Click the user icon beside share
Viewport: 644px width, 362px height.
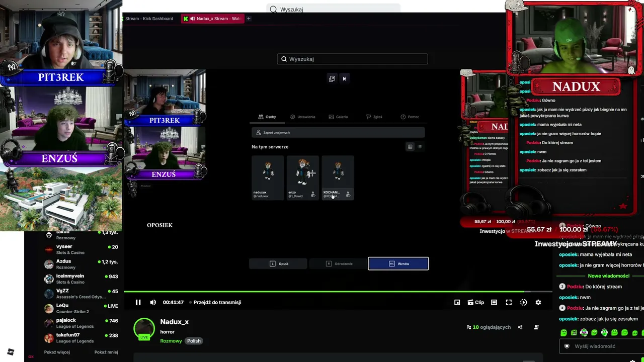536,327
